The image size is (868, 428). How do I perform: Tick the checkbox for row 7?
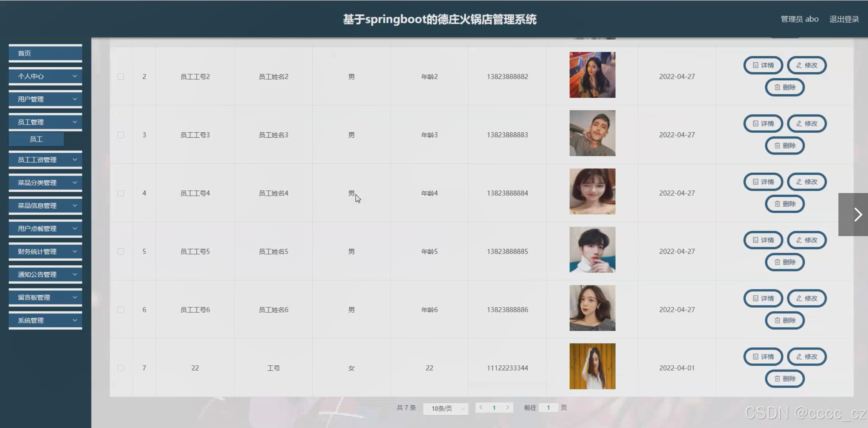(x=121, y=368)
